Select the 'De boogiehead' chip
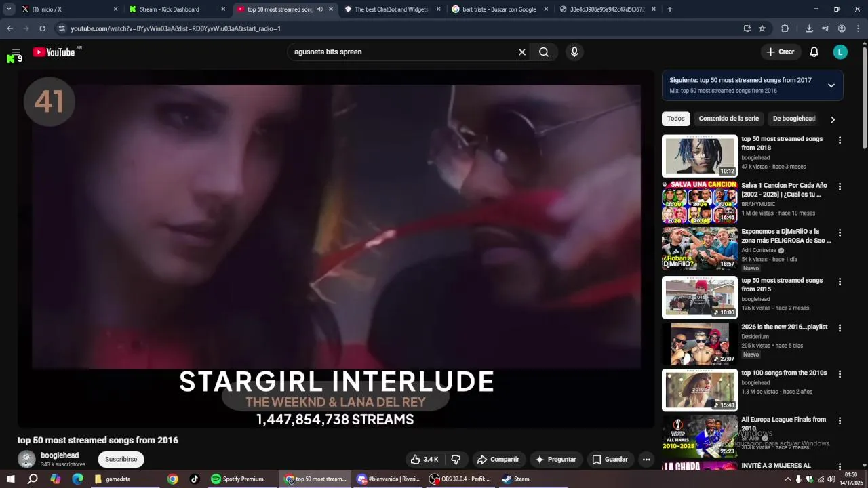 (x=794, y=119)
